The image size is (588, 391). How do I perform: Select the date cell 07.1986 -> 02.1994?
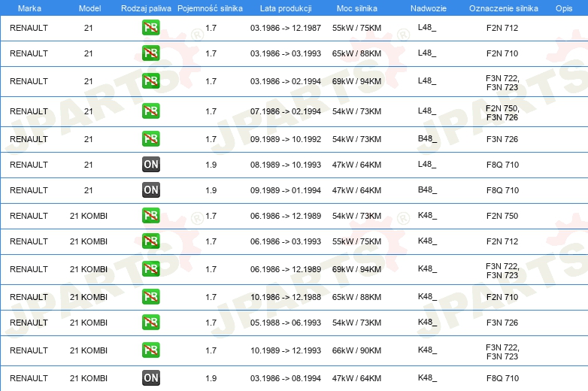coord(286,111)
